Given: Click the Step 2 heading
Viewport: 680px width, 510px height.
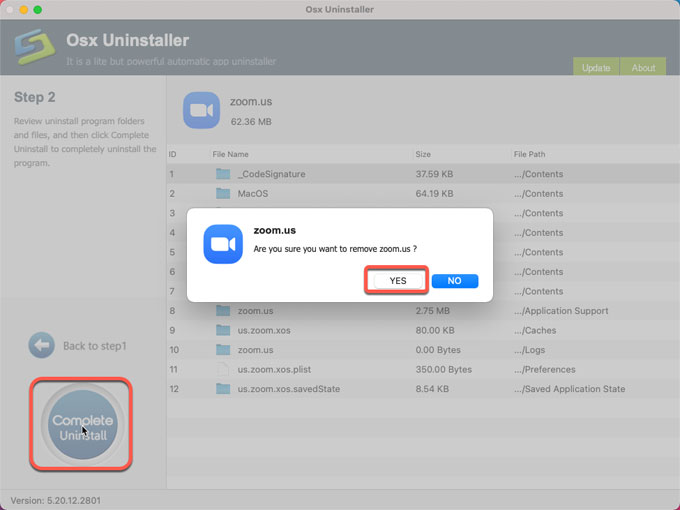Looking at the screenshot, I should tap(35, 97).
